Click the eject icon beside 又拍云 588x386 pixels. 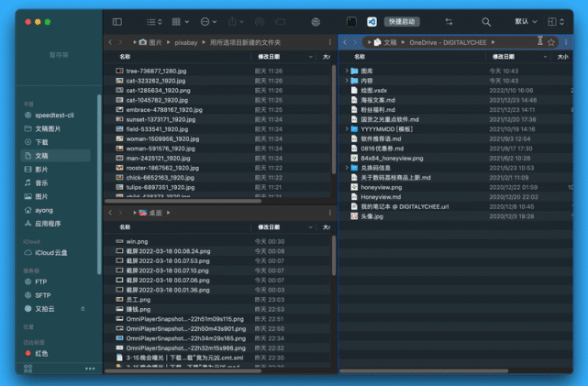83,309
